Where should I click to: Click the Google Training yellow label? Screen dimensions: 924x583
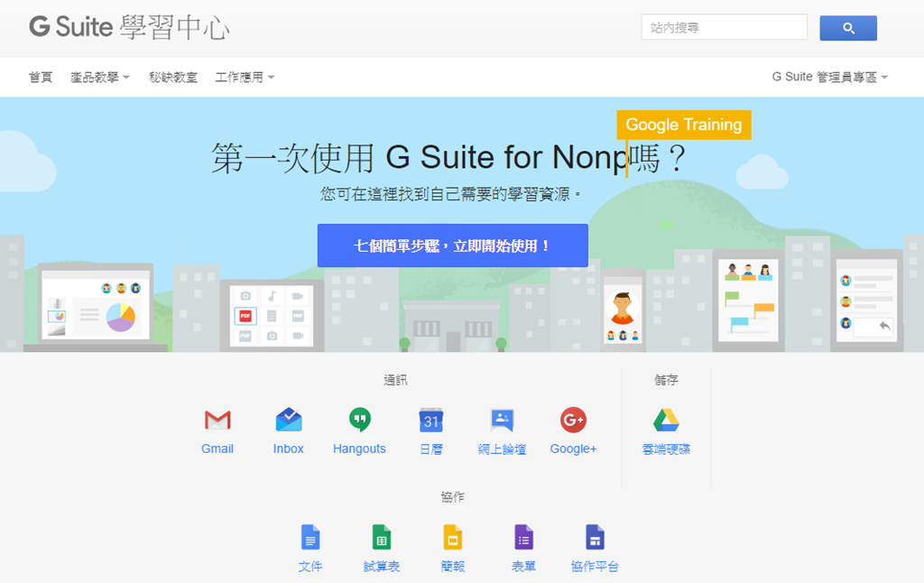point(684,125)
